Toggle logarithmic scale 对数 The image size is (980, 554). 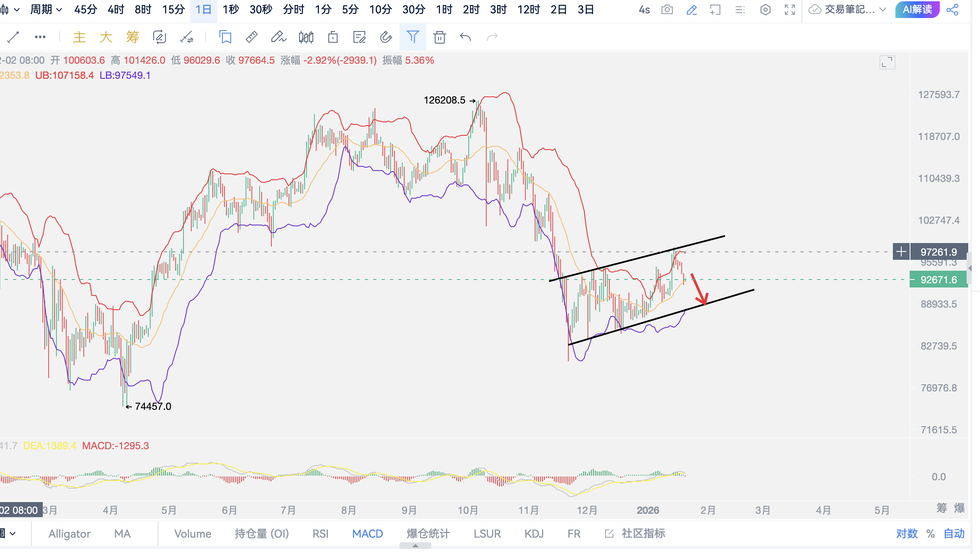907,533
